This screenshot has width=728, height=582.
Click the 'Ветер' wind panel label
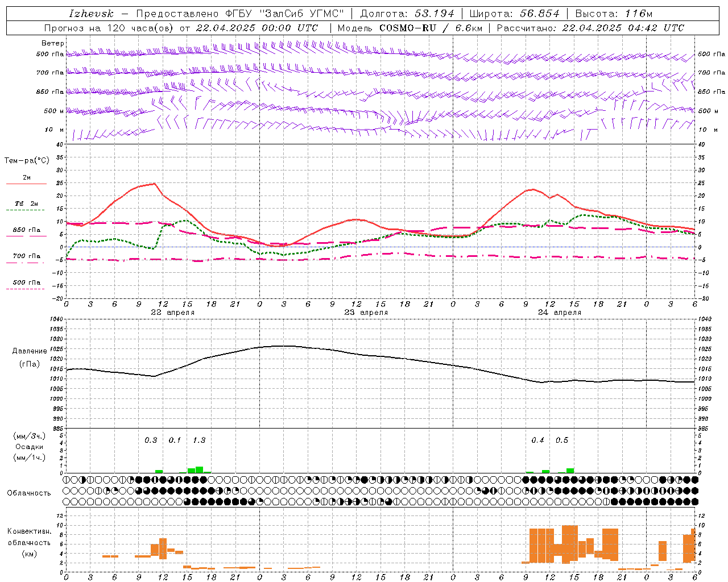(53, 43)
